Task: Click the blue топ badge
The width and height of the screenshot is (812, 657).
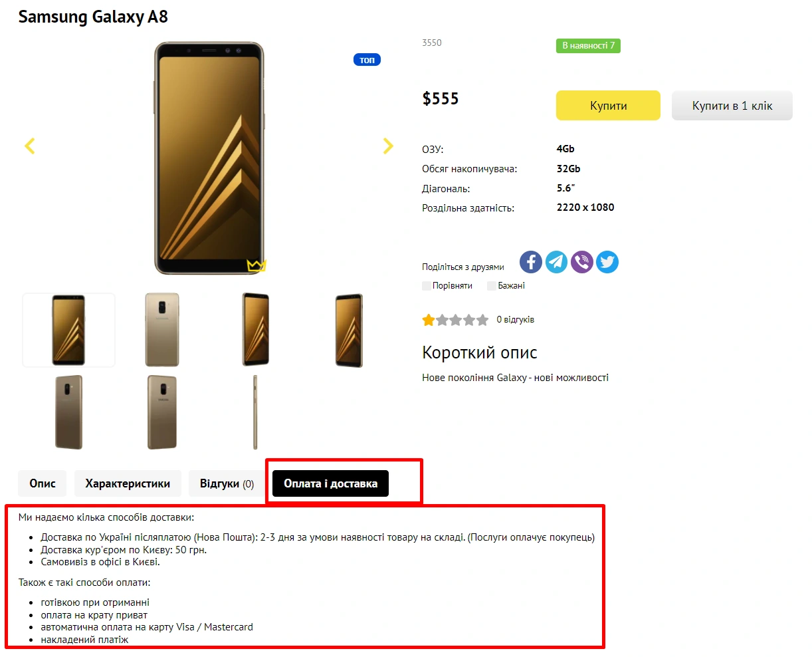Action: [367, 60]
